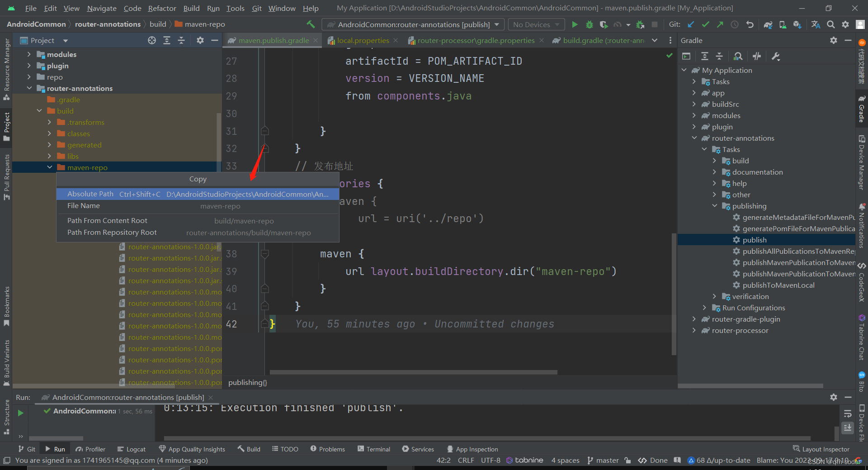
Task: Select File Name copy option
Action: tap(198, 206)
